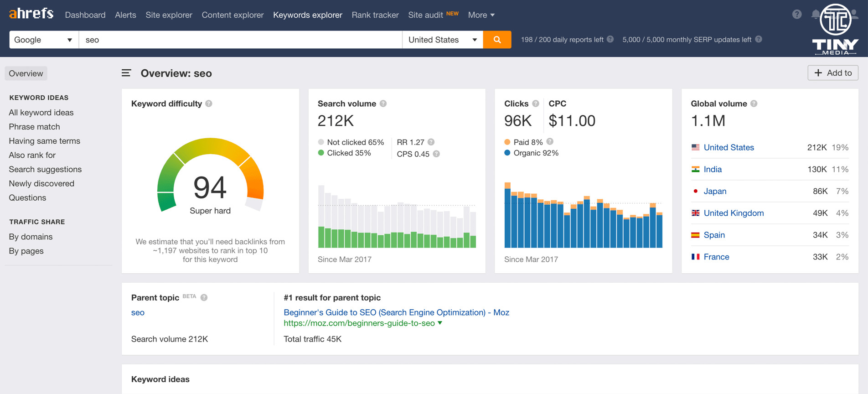
Task: Click the help icon next to RR 1.27
Action: pos(431,142)
